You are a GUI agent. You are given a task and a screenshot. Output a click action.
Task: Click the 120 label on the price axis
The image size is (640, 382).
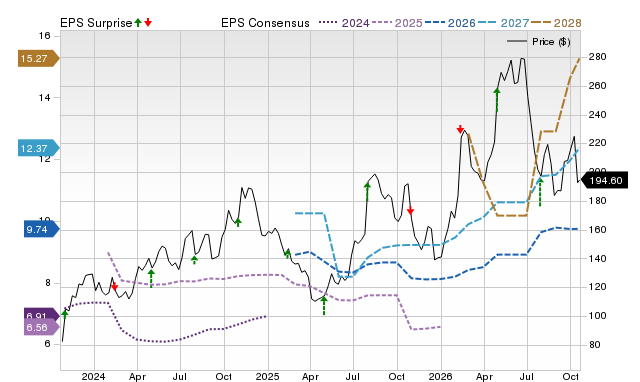597,287
